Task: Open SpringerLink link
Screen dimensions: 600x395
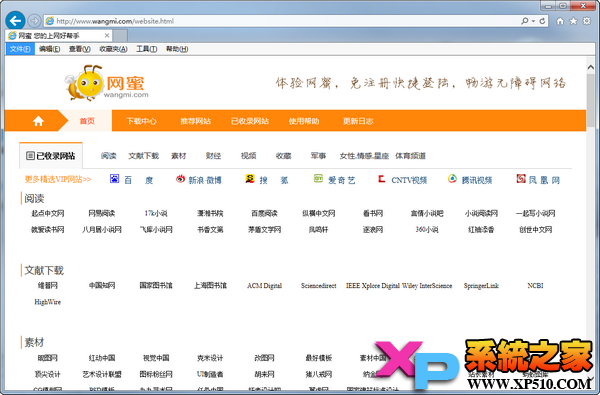Action: 481,286
